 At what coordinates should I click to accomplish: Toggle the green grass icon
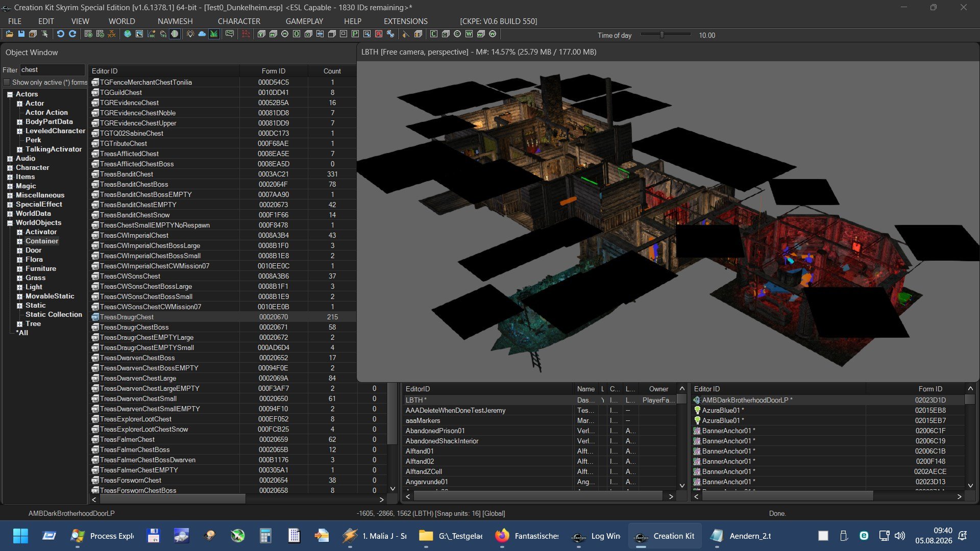(214, 34)
